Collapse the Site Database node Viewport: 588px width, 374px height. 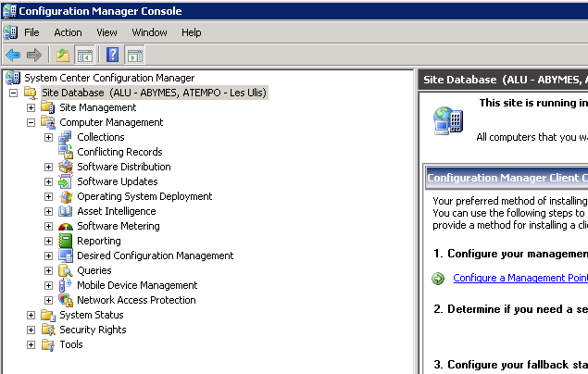(13, 93)
